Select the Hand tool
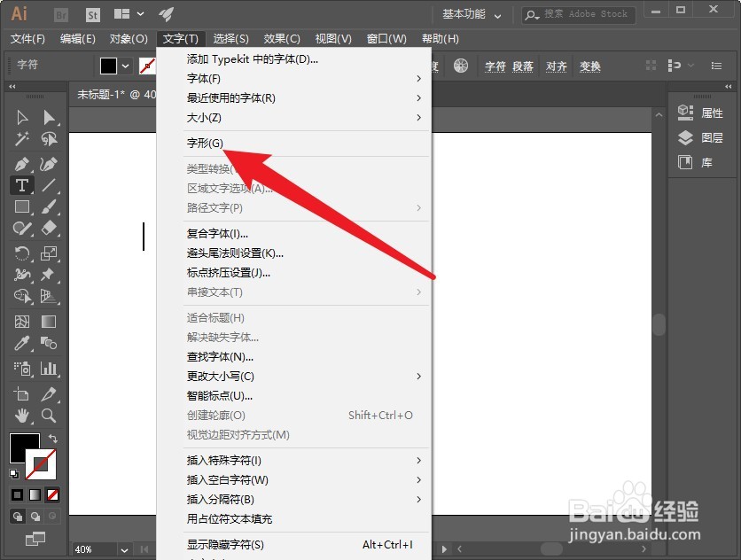Viewport: 741px width, 560px height. [22, 416]
